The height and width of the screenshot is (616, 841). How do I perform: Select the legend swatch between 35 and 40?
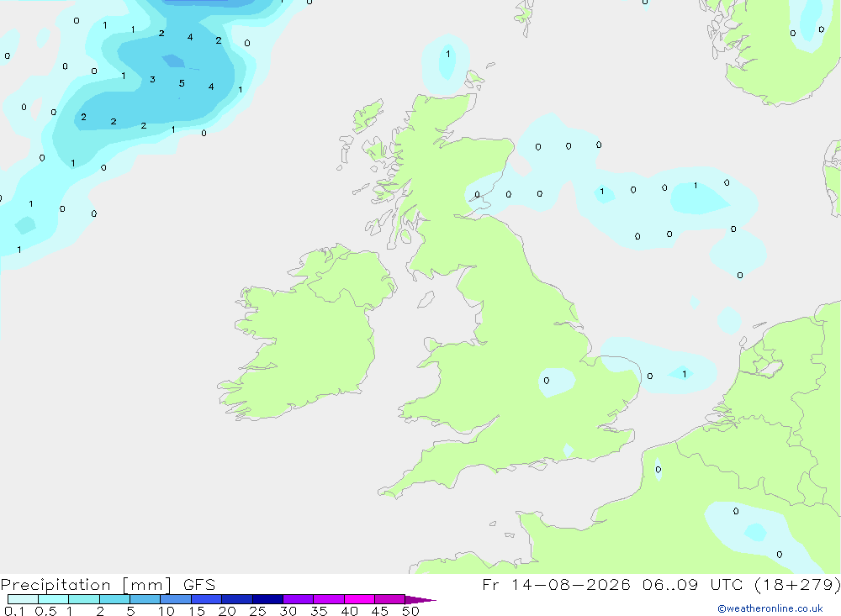pos(328,599)
